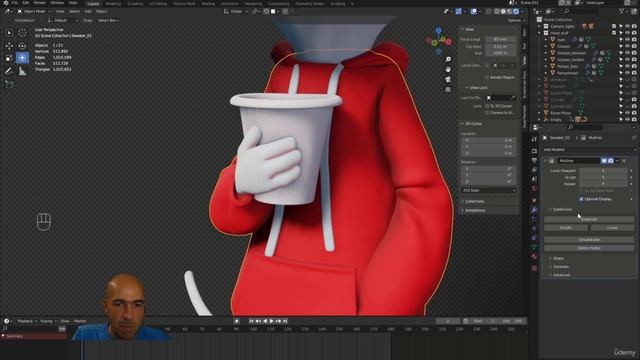This screenshot has height=360, width=640.
Task: Switch perspective/orthographic grid icon
Action: (448, 89)
